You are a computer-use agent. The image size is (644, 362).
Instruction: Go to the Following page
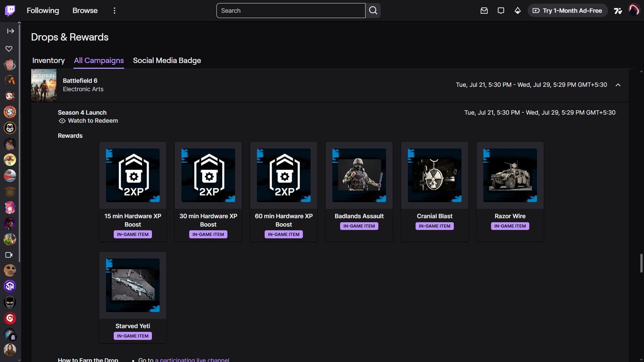click(x=43, y=11)
